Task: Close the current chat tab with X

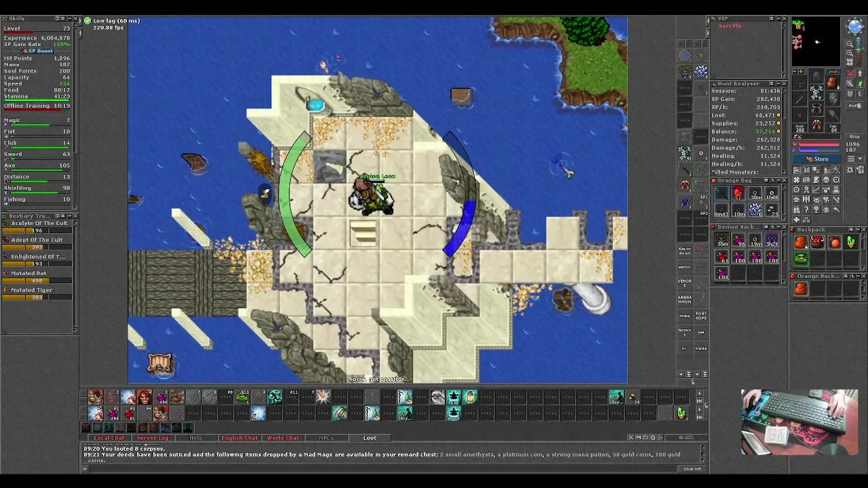Action: coord(631,438)
